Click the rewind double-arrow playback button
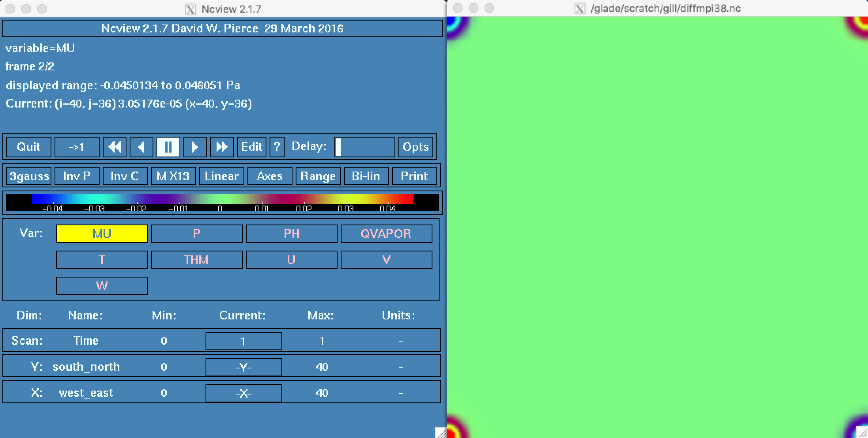The height and width of the screenshot is (438, 868). tap(115, 147)
